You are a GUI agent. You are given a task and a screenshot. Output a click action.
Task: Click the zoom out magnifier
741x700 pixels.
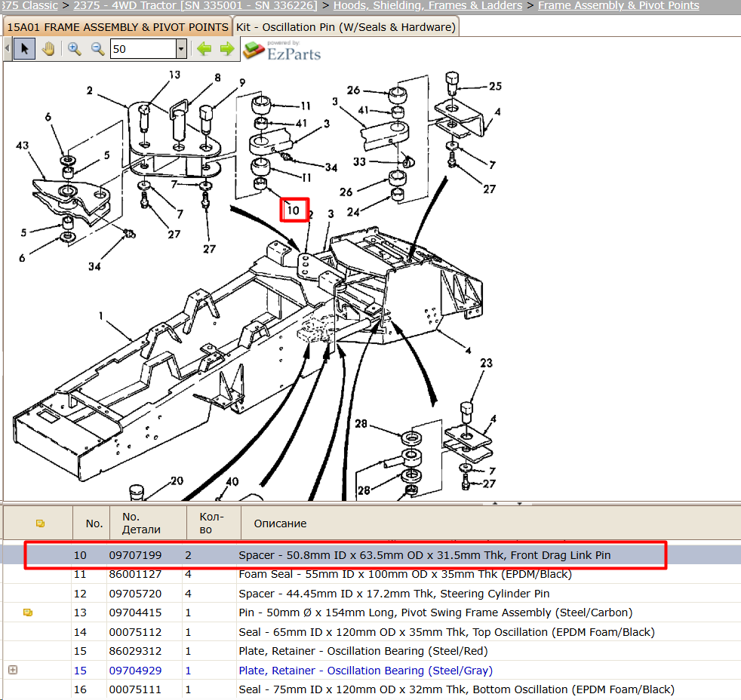[97, 48]
